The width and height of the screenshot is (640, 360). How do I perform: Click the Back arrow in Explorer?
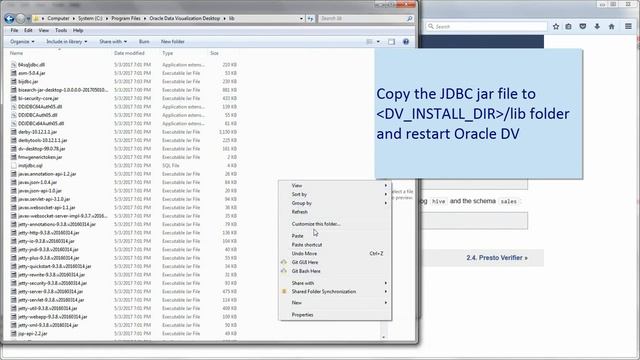9,18
